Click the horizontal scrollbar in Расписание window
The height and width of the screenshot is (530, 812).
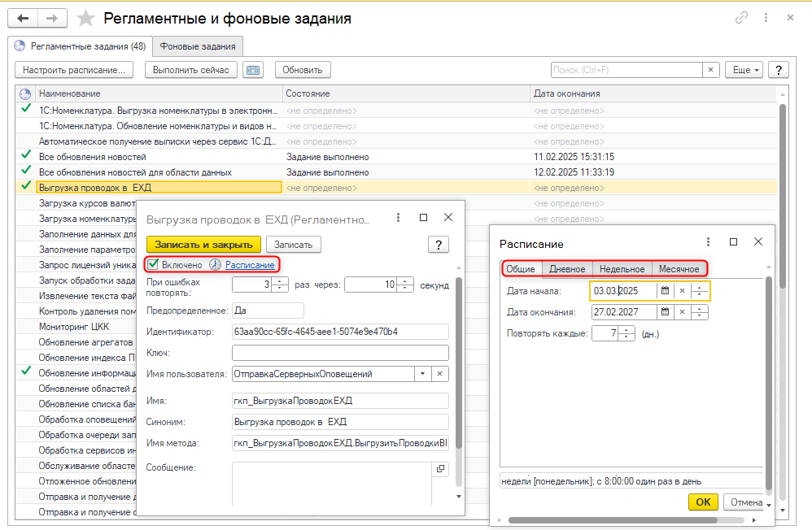click(x=618, y=519)
